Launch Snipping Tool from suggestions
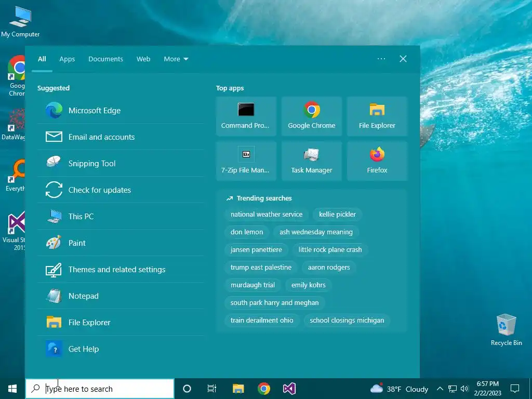This screenshot has height=399, width=532. tap(121, 164)
